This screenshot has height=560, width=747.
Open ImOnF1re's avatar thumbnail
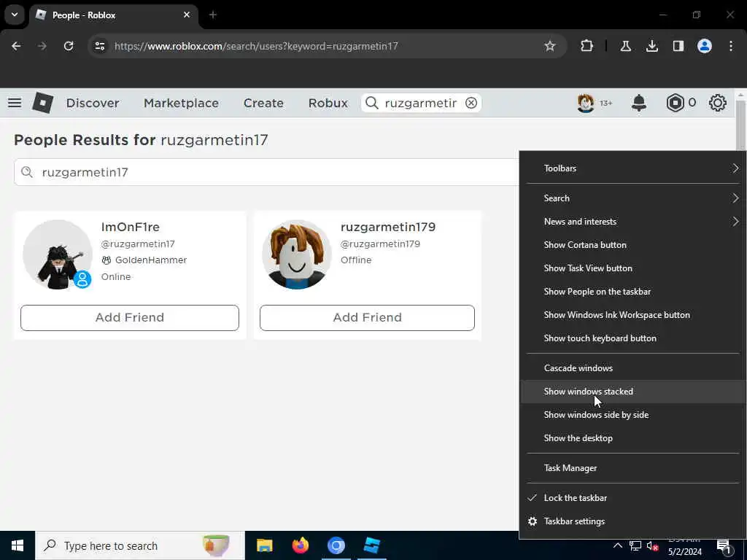click(58, 254)
